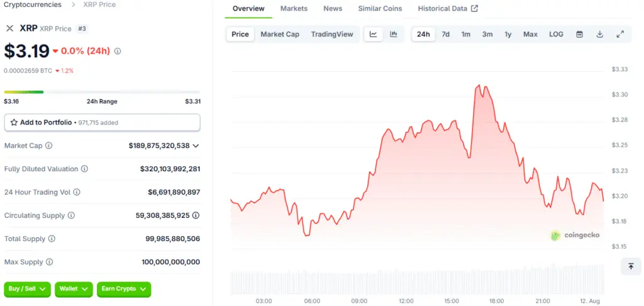Open the Market Cap info icon
The image size is (644, 306).
coord(49,145)
